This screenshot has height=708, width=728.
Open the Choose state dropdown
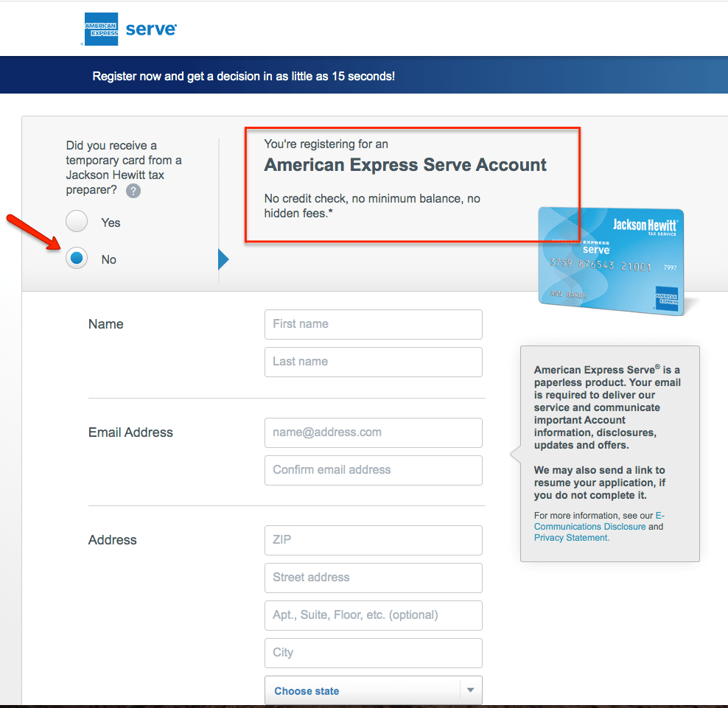374,690
